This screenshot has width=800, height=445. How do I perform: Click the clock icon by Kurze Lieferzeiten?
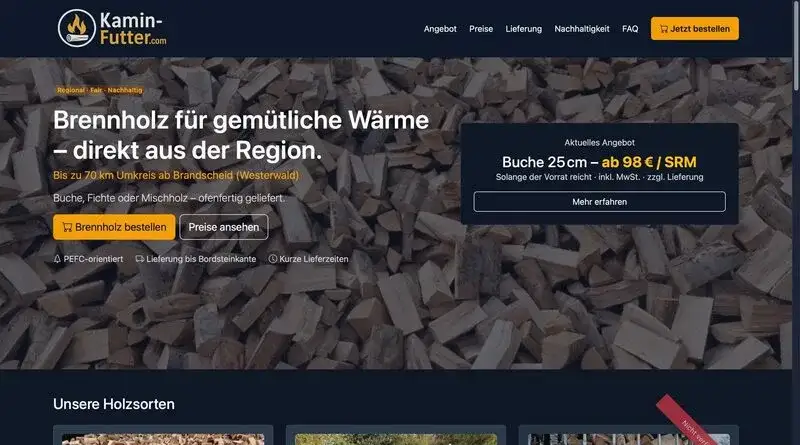click(273, 259)
